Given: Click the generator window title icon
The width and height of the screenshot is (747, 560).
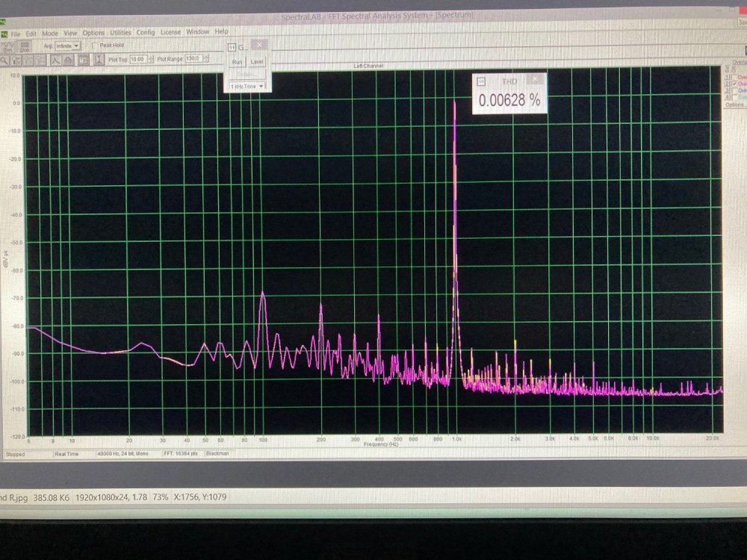Looking at the screenshot, I should click(232, 46).
